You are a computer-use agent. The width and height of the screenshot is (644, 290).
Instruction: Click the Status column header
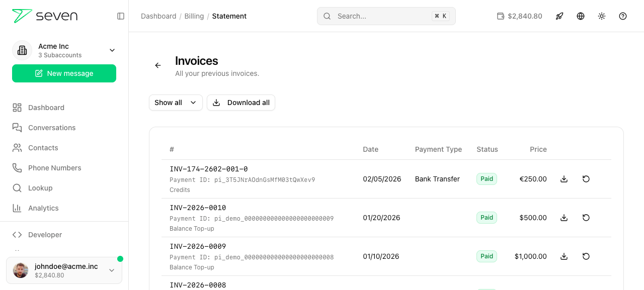point(488,149)
